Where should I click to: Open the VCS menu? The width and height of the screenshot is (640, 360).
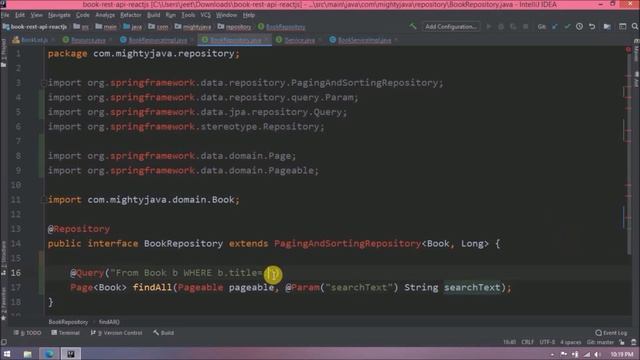205,15
